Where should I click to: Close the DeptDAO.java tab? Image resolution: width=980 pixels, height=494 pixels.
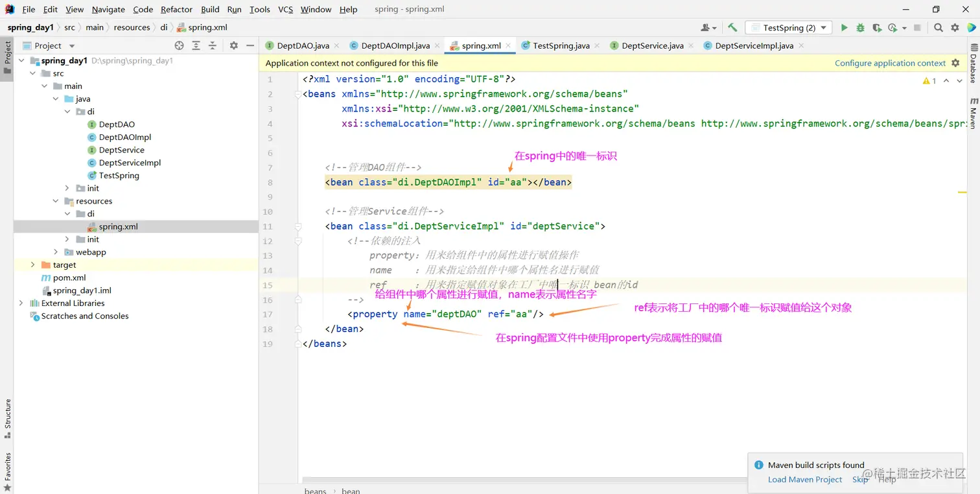(x=337, y=46)
